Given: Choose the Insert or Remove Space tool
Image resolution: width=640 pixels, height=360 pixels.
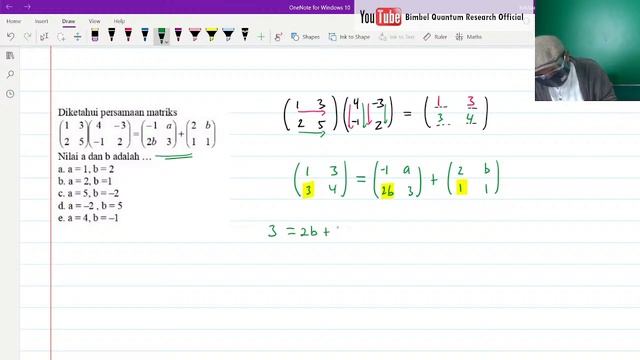Looking at the screenshot, I should point(78,37).
